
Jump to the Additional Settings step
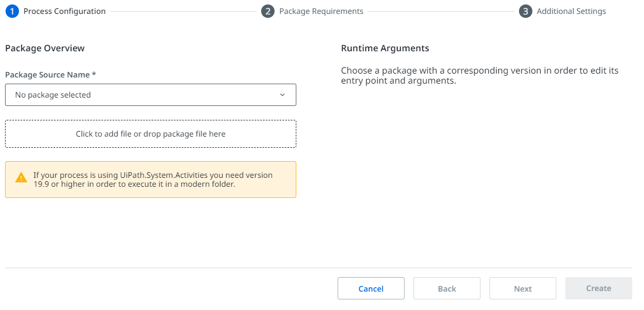pos(571,11)
